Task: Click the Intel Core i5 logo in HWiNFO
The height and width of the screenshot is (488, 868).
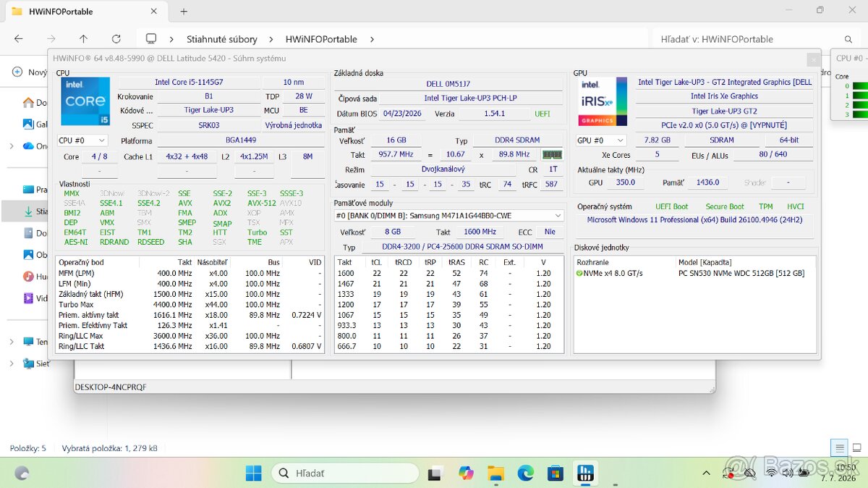Action: pyautogui.click(x=85, y=102)
